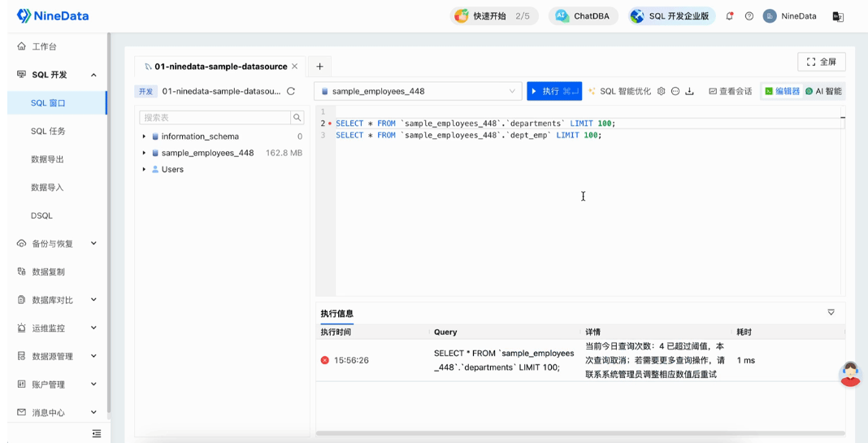
Task: Click the 搜索表 search input field
Action: 215,118
